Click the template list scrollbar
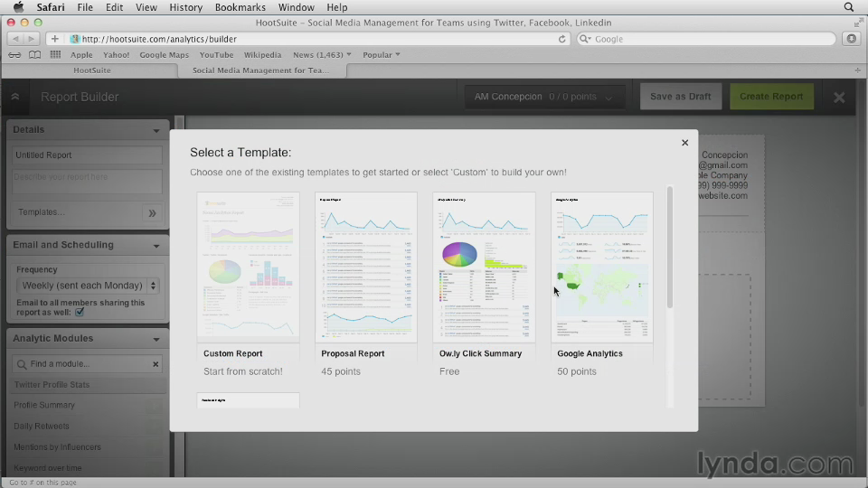Viewport: 868px width, 488px height. [669, 249]
